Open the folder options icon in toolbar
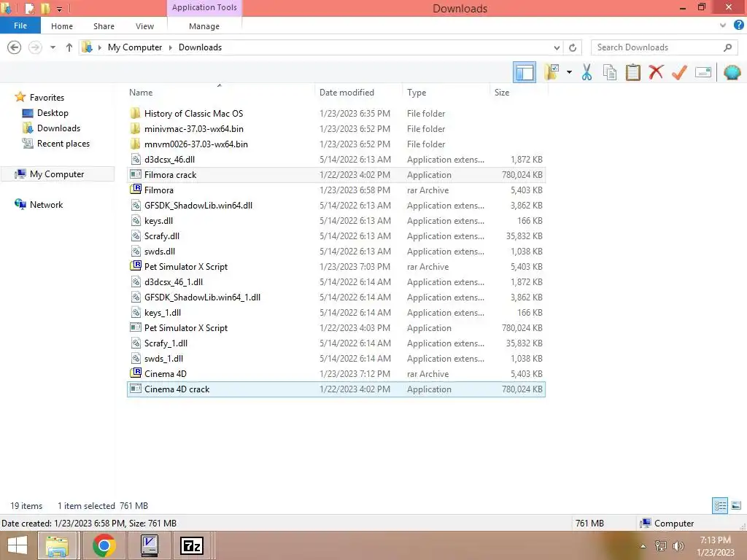747x560 pixels. pyautogui.click(x=551, y=72)
